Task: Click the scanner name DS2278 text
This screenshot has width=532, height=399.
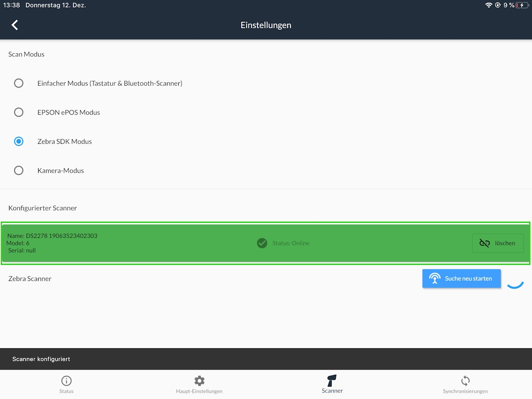Action: (x=52, y=236)
